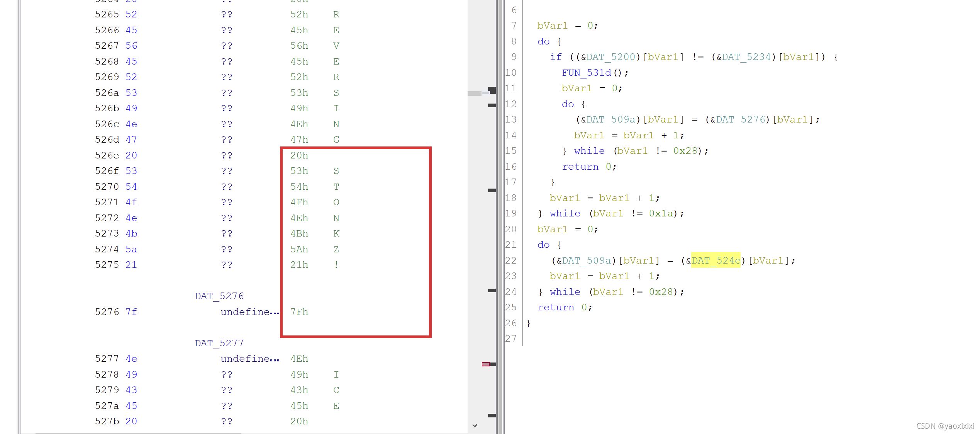Viewport: 980px width, 434px height.
Task: Click FUN_531d function call in decompiler
Action: [587, 73]
